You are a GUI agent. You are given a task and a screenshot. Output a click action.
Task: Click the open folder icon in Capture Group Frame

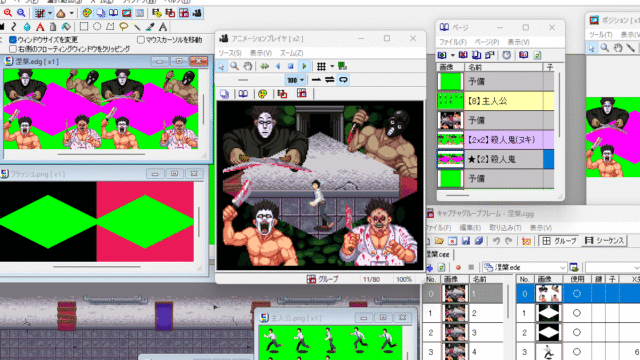[439, 241]
